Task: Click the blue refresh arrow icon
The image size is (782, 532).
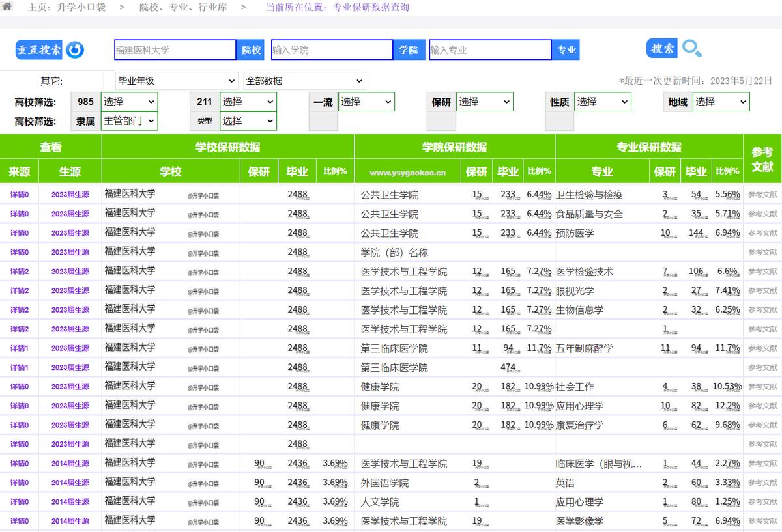Action: coord(75,49)
